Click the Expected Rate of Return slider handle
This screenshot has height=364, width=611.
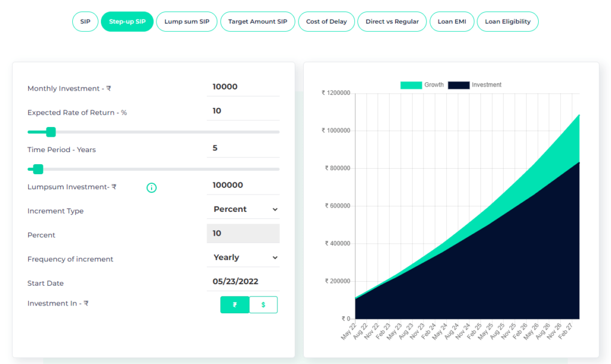(51, 132)
